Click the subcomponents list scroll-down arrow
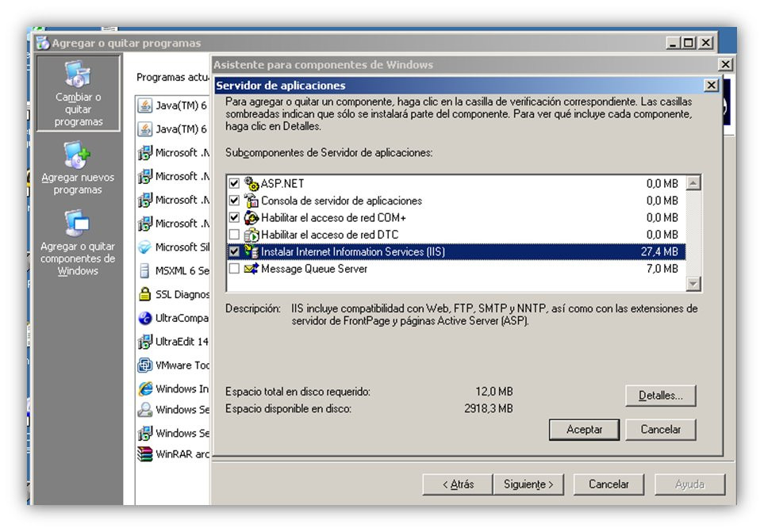764x532 pixels. point(693,283)
